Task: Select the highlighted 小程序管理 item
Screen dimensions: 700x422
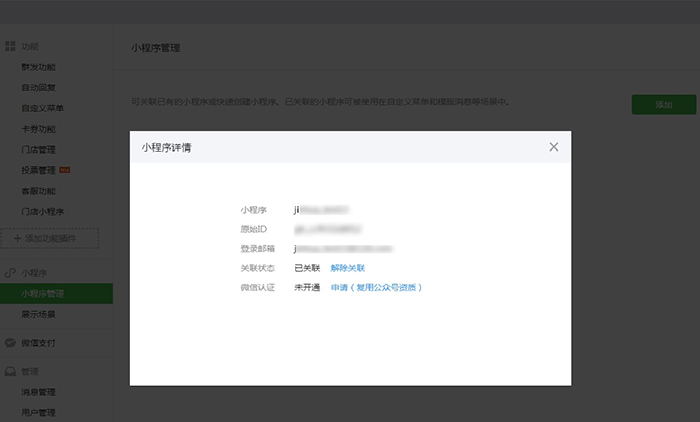Action: 43,294
